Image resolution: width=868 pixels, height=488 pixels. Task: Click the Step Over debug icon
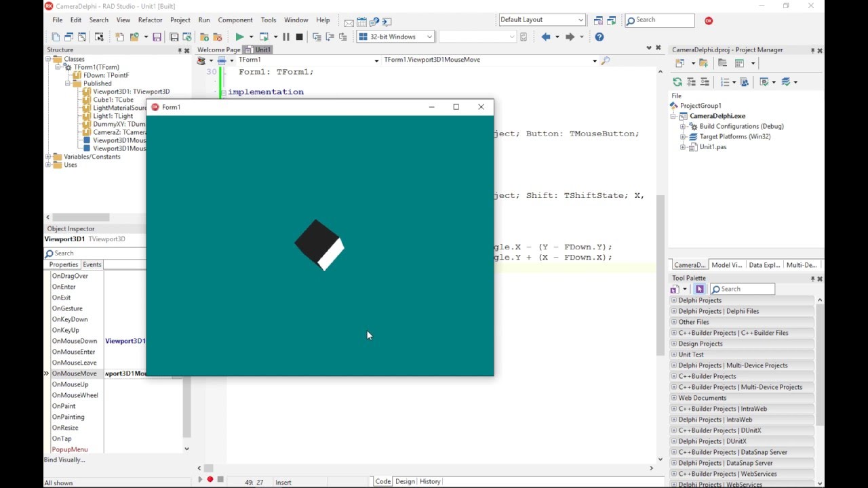click(x=330, y=37)
